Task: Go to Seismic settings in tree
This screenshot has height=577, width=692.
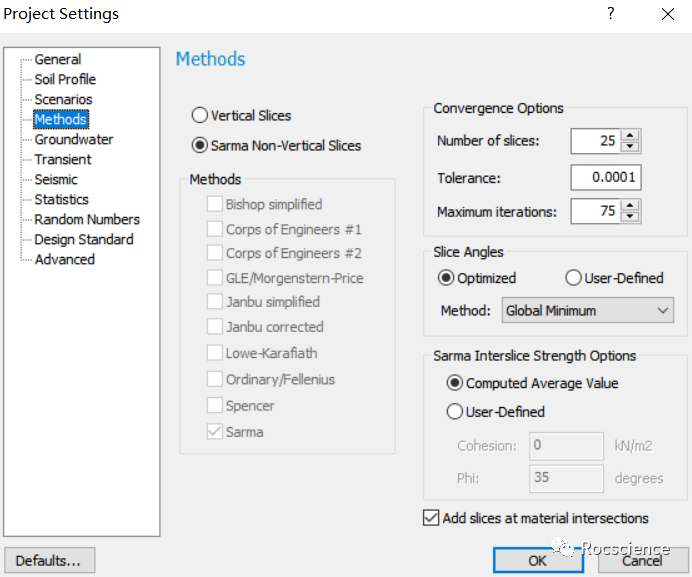Action: [55, 180]
